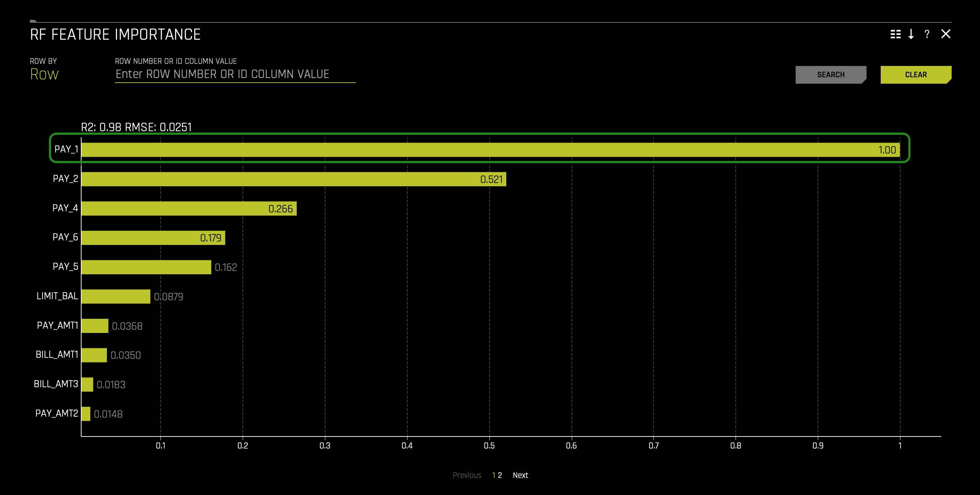
Task: Select the BILL_AMT3 importance bar
Action: click(87, 384)
